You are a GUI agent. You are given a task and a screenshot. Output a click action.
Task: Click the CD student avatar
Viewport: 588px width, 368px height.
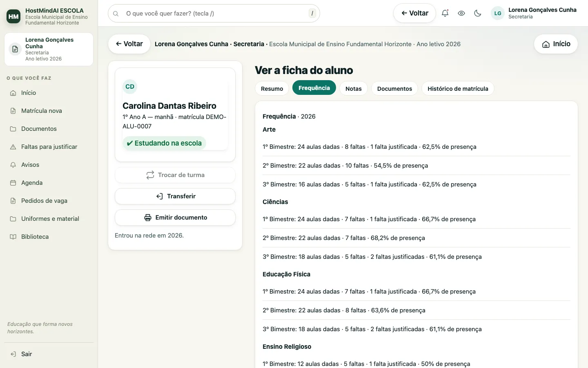[x=130, y=87]
